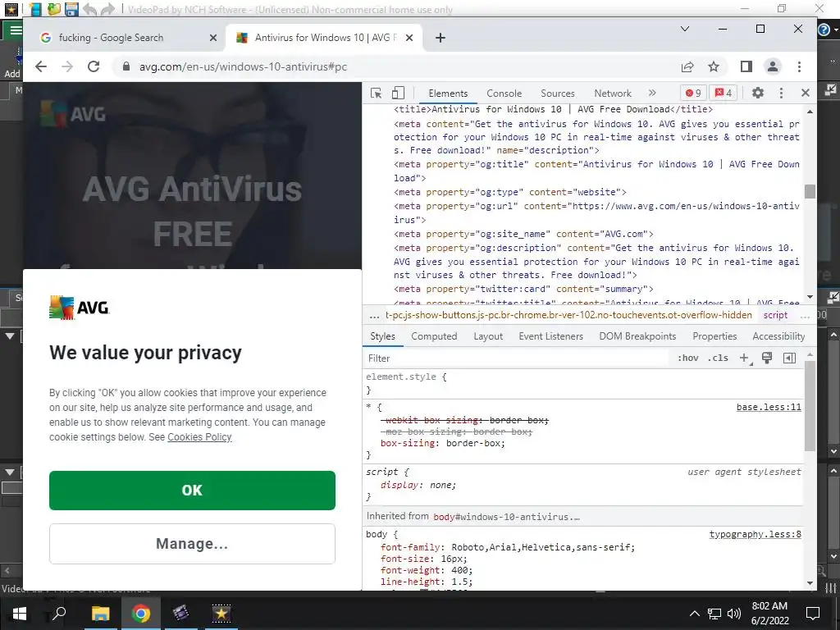840x630 pixels.
Task: Click the box-sizing: border-box declaration
Action: pyautogui.click(x=442, y=444)
